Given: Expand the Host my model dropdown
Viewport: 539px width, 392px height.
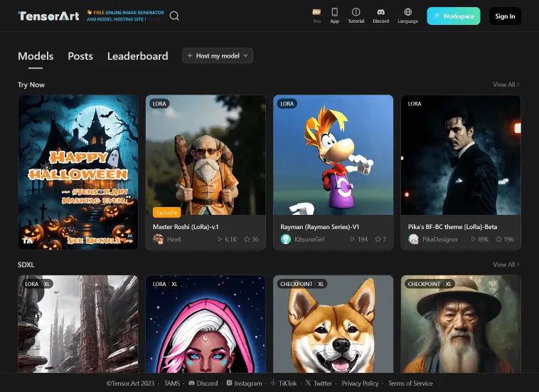Looking at the screenshot, I should pyautogui.click(x=218, y=55).
